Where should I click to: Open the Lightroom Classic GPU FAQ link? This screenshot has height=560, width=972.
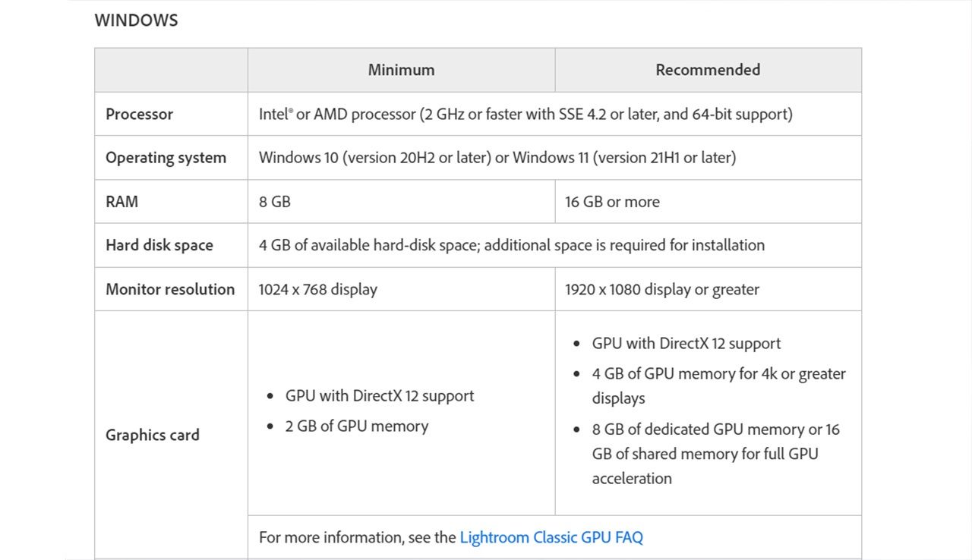point(551,537)
